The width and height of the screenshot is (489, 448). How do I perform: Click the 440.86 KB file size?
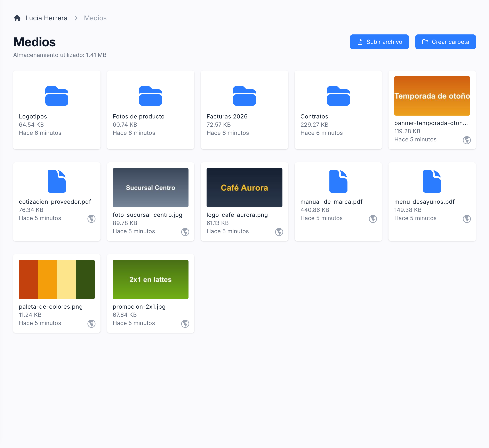[x=315, y=210]
